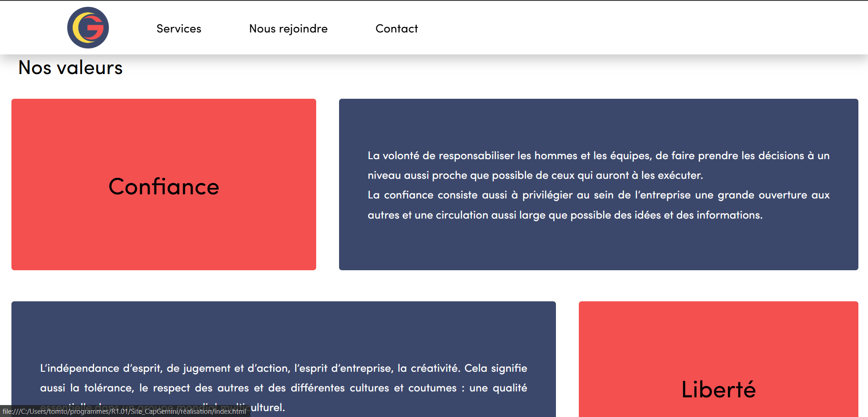Click the index.html file path in the status bar
The width and height of the screenshot is (868, 417).
124,411
